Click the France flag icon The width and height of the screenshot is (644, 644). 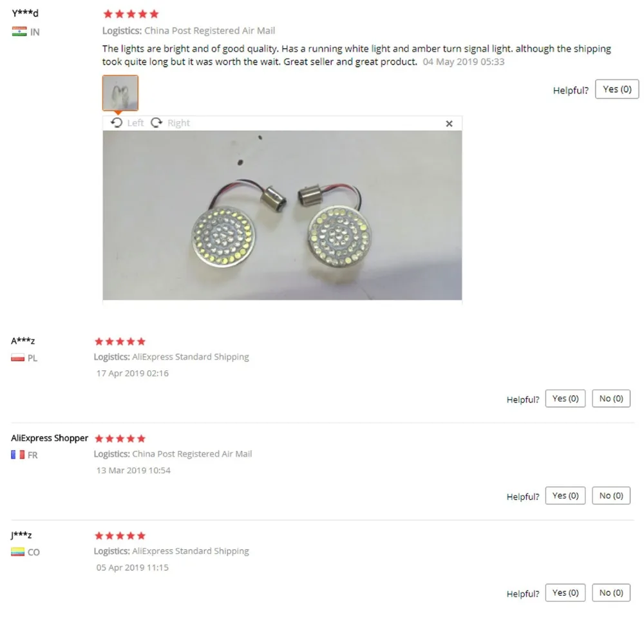17,455
